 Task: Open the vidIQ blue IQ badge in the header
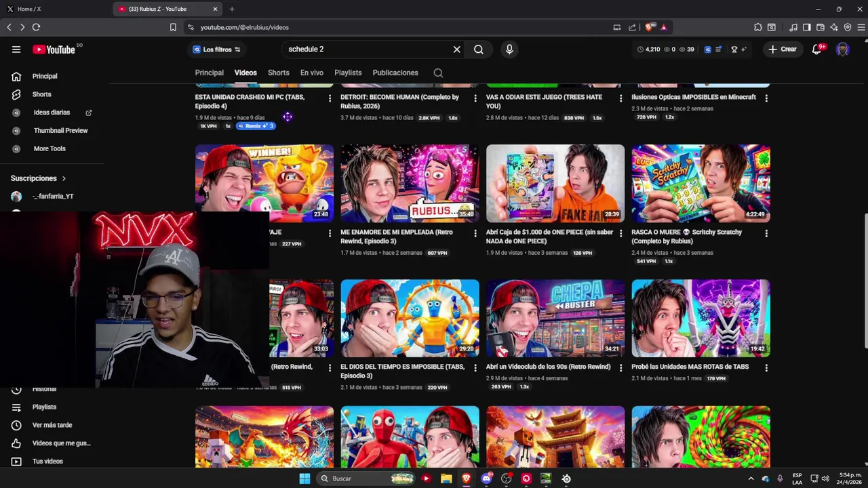coord(707,49)
